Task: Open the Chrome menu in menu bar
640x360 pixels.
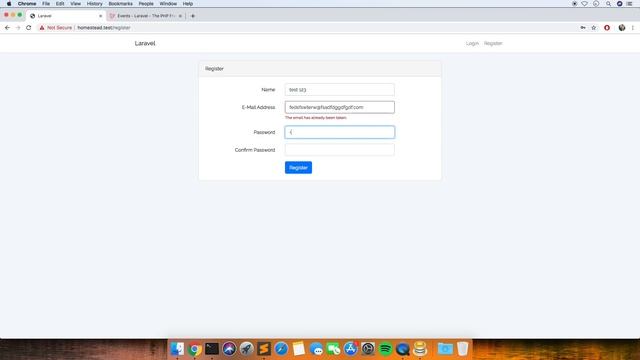Action: point(27,4)
